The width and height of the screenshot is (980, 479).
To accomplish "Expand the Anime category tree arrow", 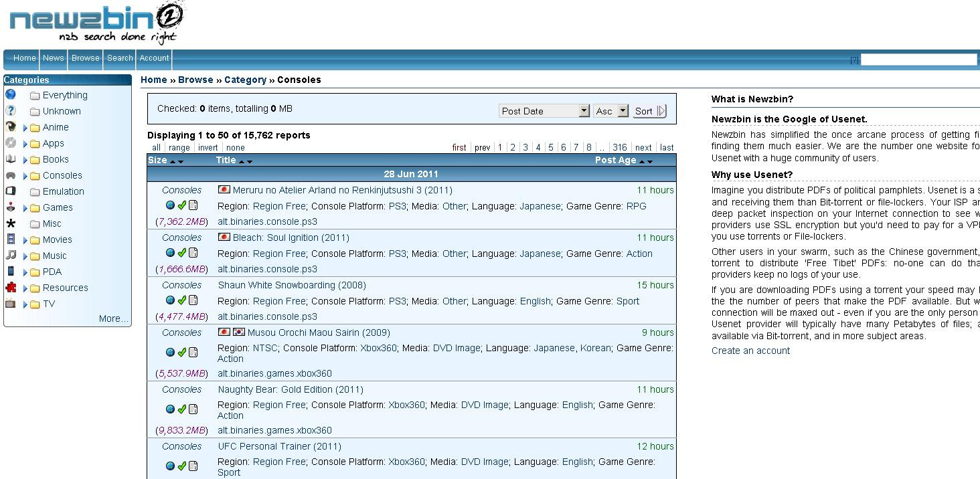I will (x=25, y=128).
